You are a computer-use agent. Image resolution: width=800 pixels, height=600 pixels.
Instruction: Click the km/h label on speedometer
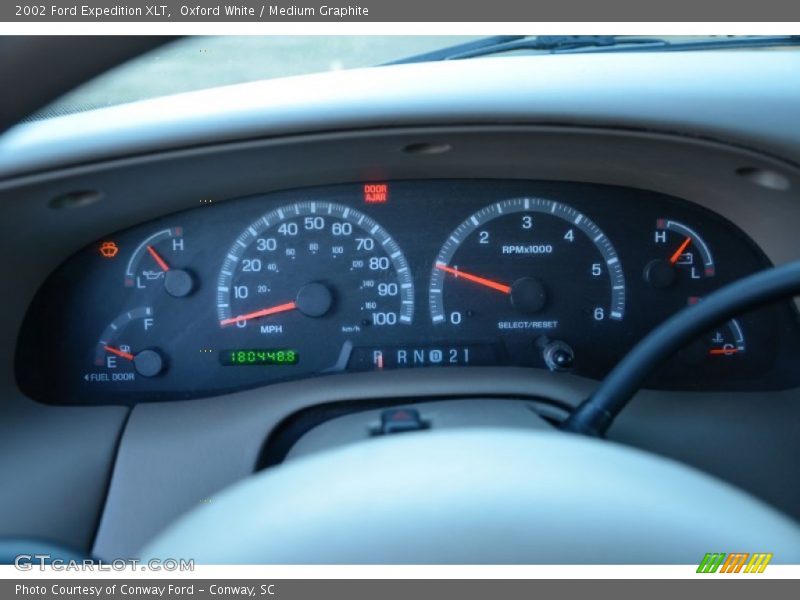(351, 329)
